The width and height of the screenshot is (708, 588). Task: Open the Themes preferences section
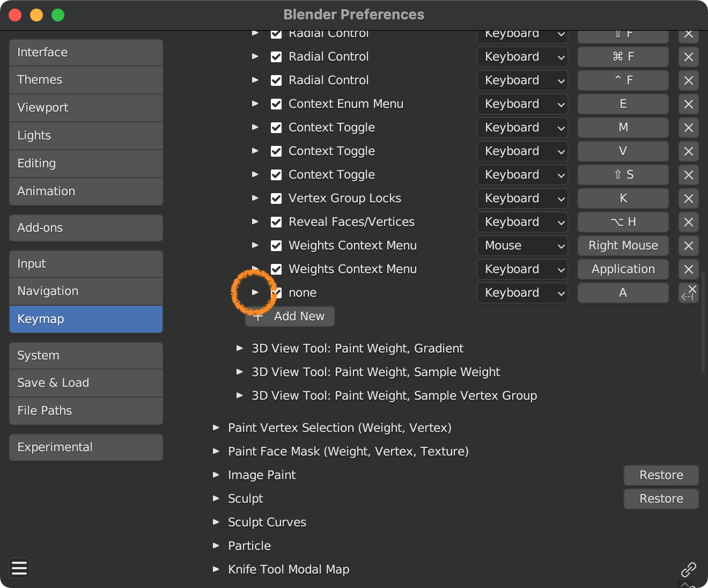coord(86,80)
